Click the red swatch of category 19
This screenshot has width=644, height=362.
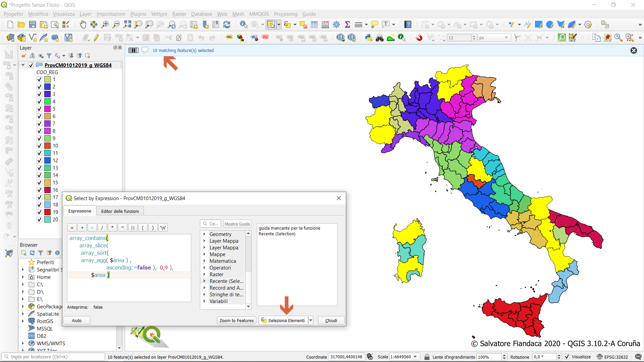point(48,212)
